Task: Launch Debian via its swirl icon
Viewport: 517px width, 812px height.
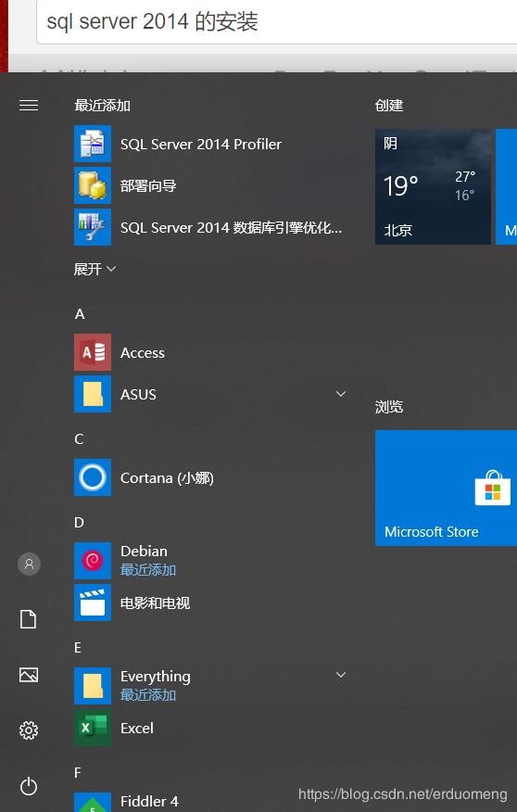Action: [x=93, y=561]
